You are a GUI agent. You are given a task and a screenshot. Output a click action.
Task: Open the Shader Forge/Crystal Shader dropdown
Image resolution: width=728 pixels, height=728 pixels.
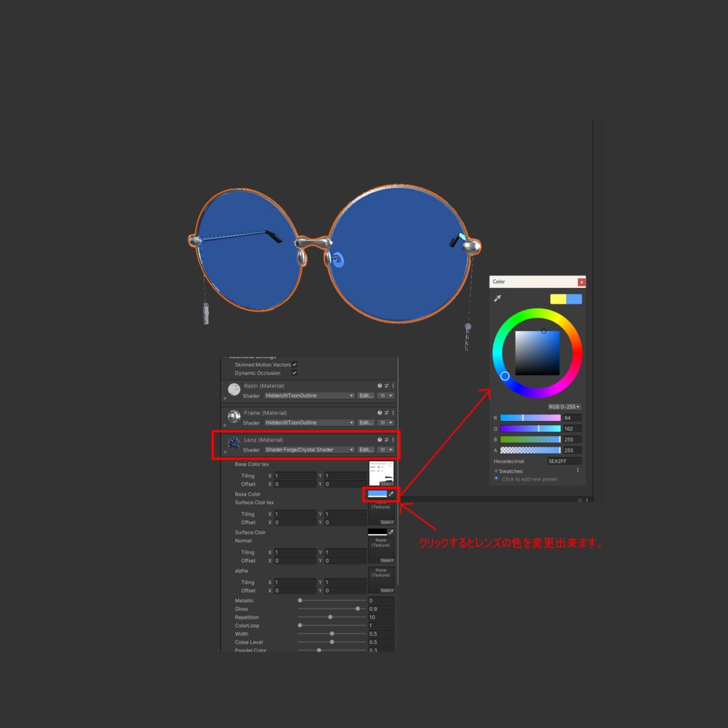click(x=310, y=449)
